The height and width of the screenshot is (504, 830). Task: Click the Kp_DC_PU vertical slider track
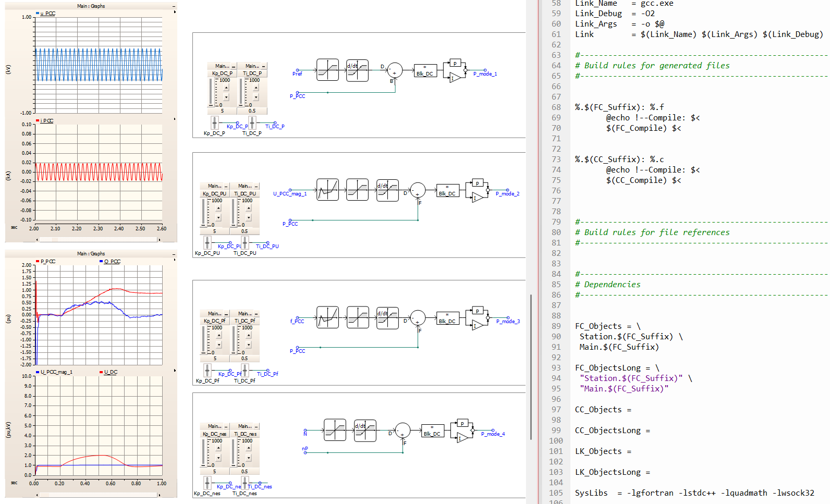(x=203, y=212)
